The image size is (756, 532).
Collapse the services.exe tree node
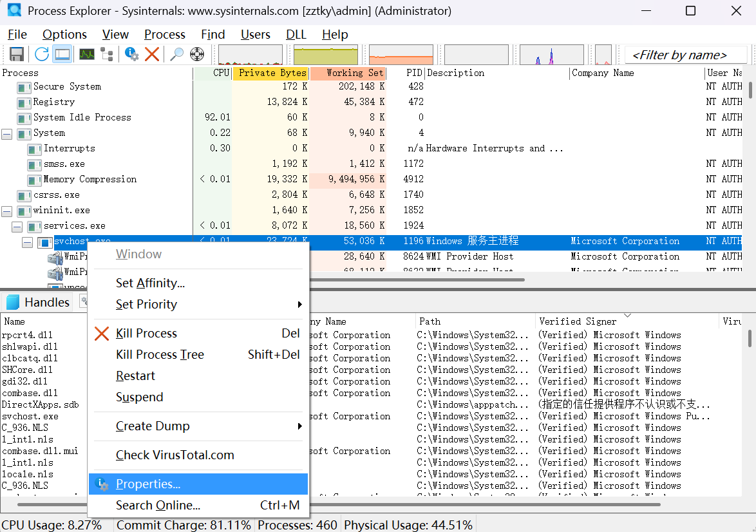point(17,227)
